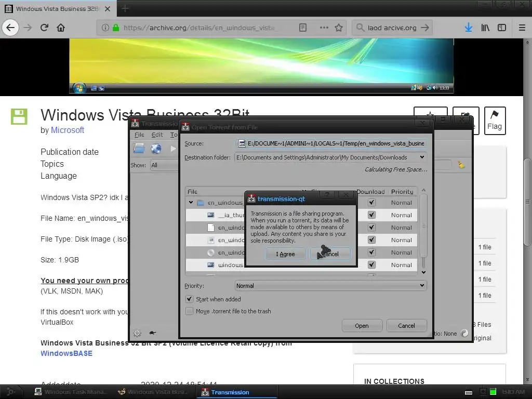Click Transmission open torrent folder icon
Image resolution: width=532 pixels, height=399 pixels.
pyautogui.click(x=139, y=148)
